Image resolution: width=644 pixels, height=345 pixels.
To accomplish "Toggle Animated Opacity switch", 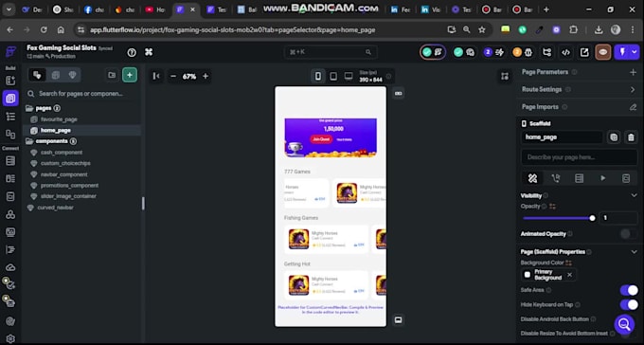I will click(x=629, y=234).
